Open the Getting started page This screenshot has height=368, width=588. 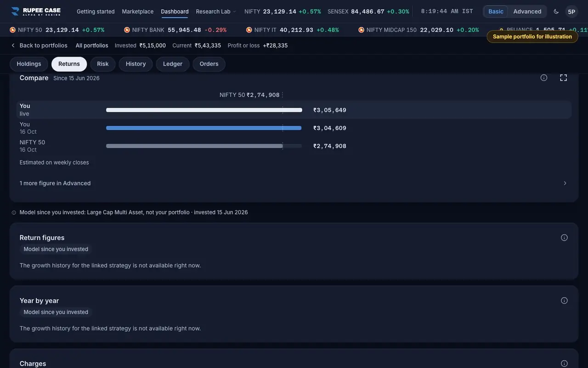point(96,11)
